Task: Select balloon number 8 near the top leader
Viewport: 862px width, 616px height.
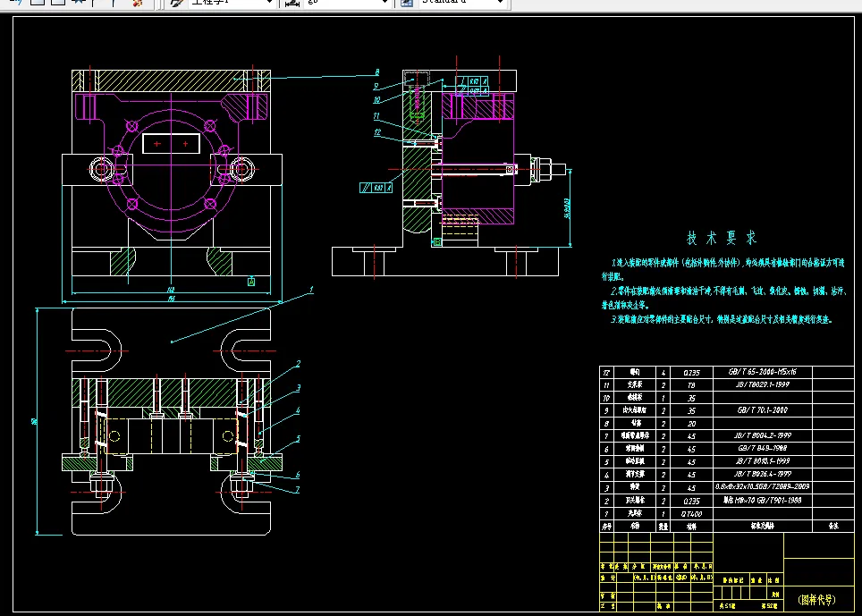Action: [377, 72]
